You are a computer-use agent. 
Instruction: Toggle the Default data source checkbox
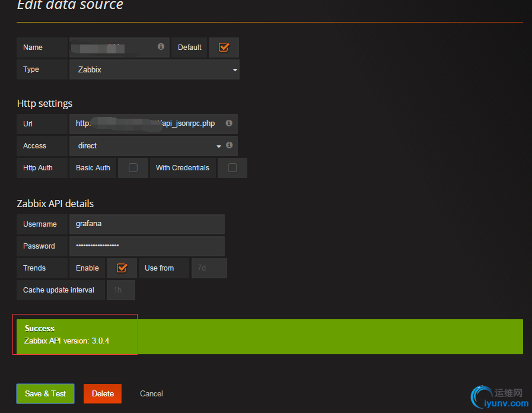[x=224, y=47]
